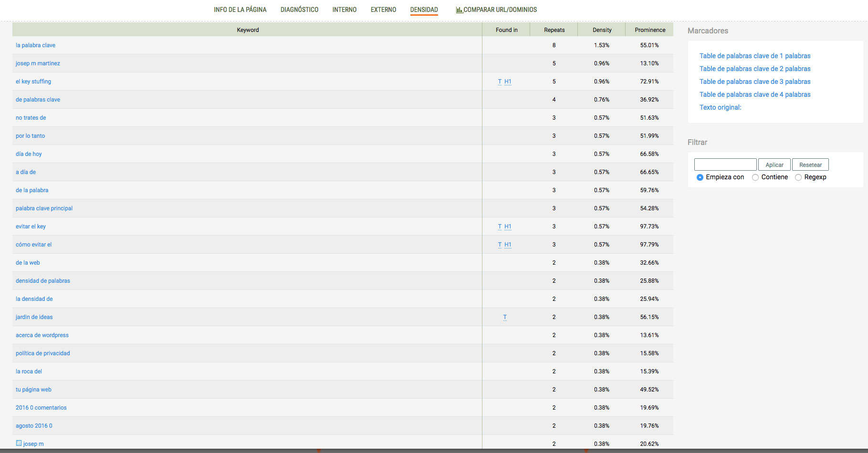The height and width of the screenshot is (453, 868).
Task: Select the 'Regexp' radio option
Action: [x=798, y=177]
